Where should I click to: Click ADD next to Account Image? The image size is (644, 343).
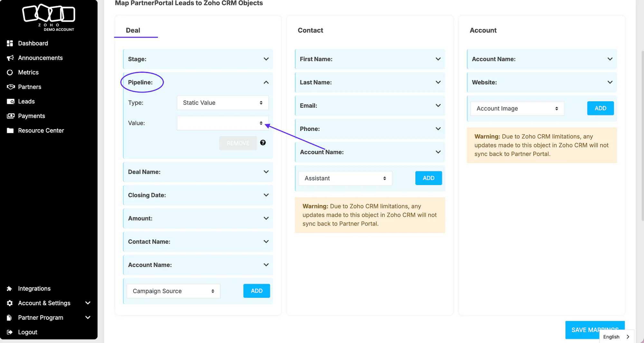click(601, 108)
